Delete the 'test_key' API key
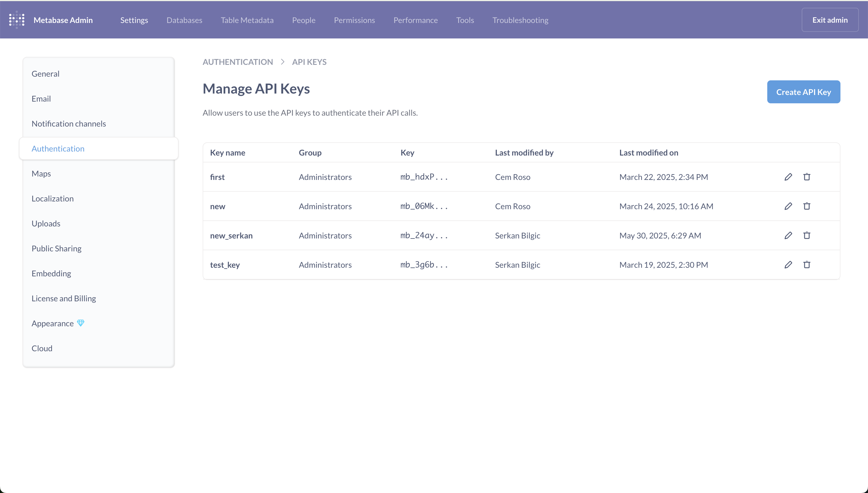868x493 pixels. (x=807, y=265)
